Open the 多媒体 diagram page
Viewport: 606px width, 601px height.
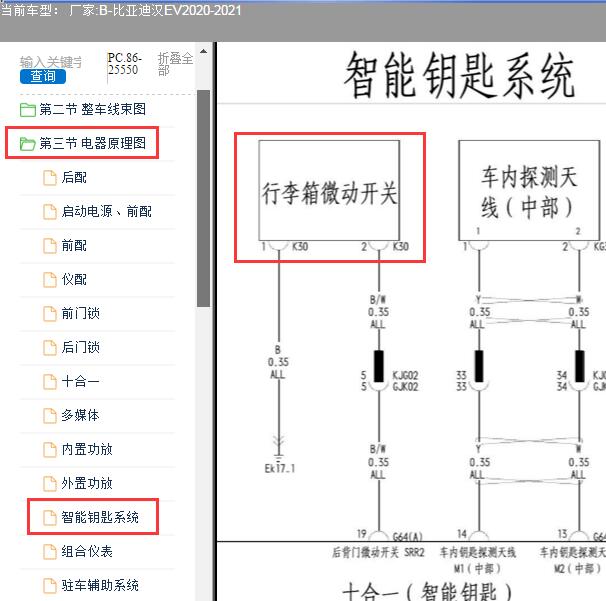point(80,415)
